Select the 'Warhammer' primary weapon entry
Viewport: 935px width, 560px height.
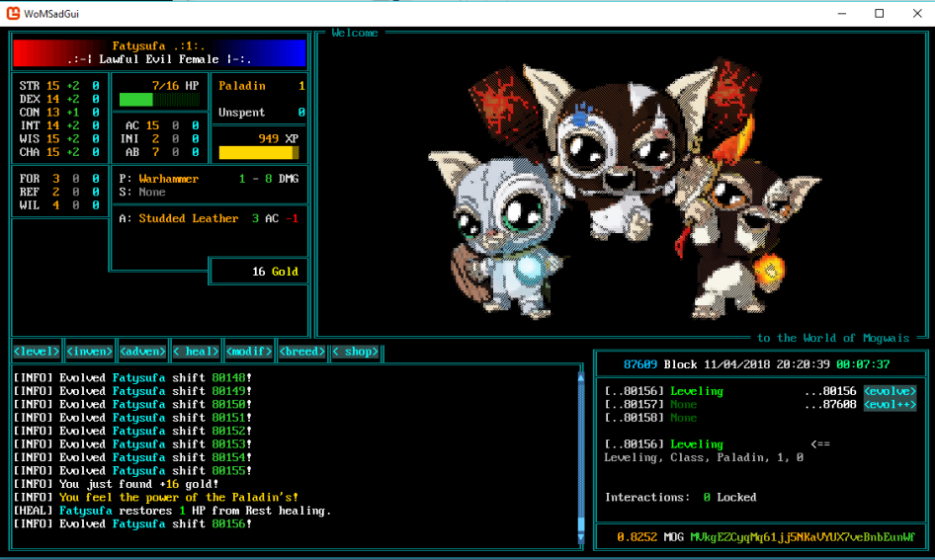pyautogui.click(x=169, y=179)
